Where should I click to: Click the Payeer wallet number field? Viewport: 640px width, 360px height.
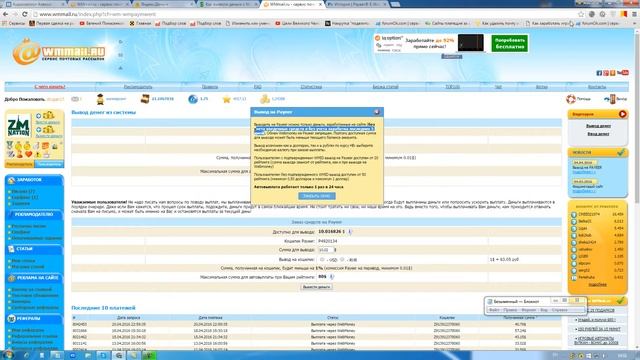coord(328,241)
